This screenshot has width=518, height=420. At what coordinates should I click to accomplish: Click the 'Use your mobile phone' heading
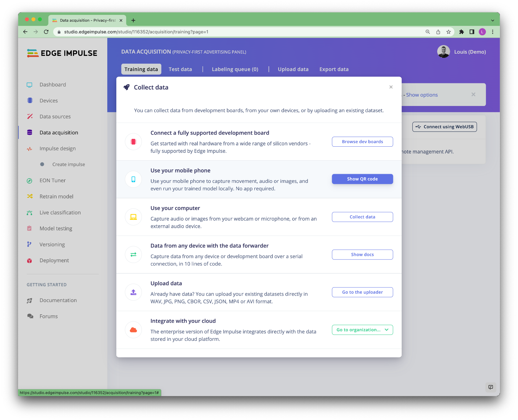[x=180, y=171]
